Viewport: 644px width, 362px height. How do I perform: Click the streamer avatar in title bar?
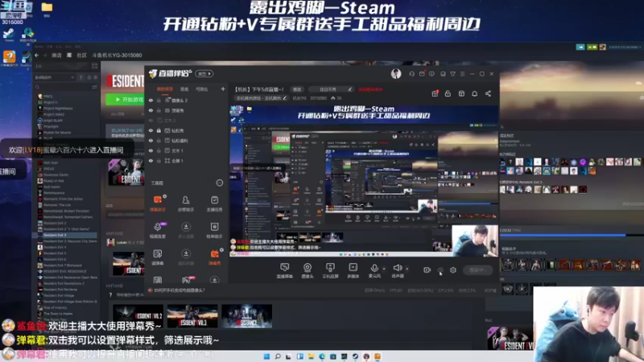click(x=396, y=74)
